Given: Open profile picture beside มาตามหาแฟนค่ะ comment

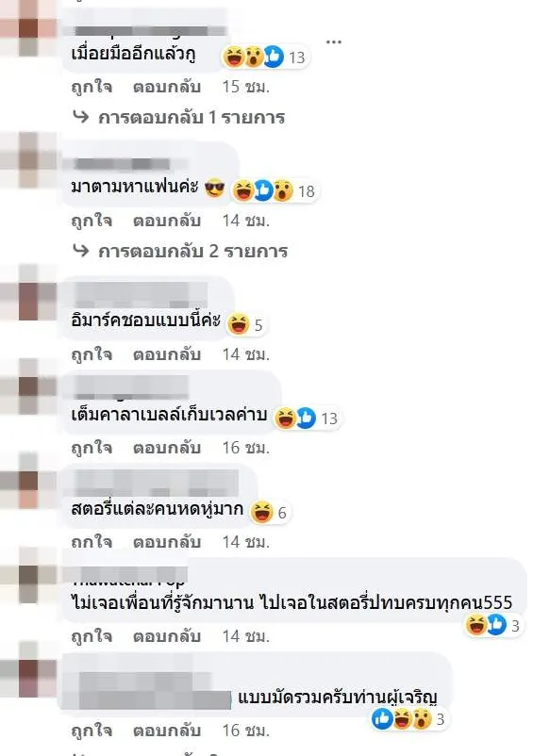Looking at the screenshot, I should coord(28,158).
